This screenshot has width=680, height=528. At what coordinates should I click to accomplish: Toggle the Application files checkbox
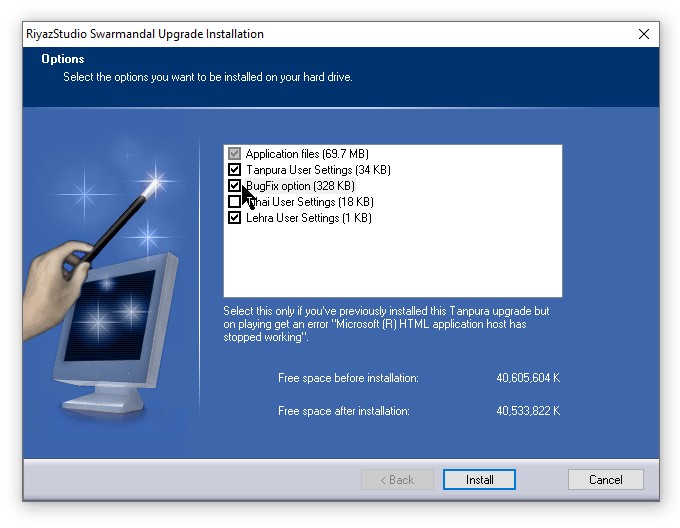pyautogui.click(x=234, y=153)
